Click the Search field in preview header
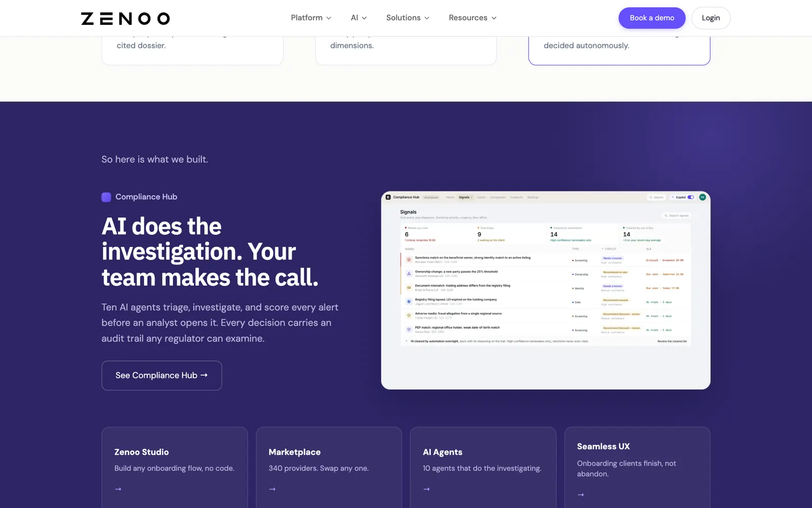 pyautogui.click(x=657, y=197)
